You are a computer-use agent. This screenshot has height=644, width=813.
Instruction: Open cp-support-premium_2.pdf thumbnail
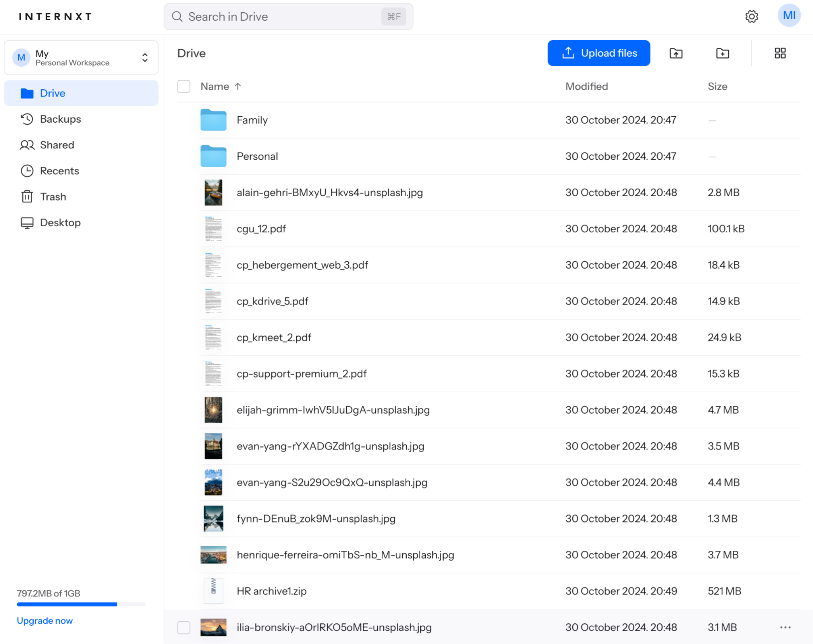(213, 374)
